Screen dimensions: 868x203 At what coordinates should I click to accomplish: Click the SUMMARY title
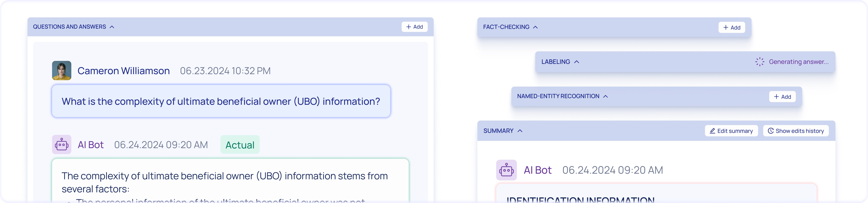(498, 131)
